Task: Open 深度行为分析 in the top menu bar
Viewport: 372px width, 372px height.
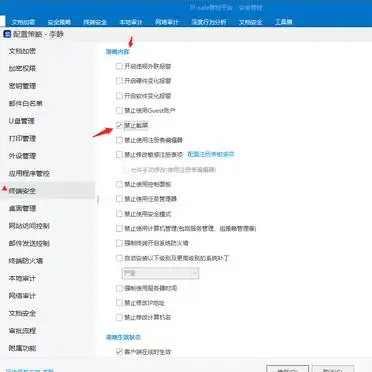Action: pyautogui.click(x=209, y=22)
